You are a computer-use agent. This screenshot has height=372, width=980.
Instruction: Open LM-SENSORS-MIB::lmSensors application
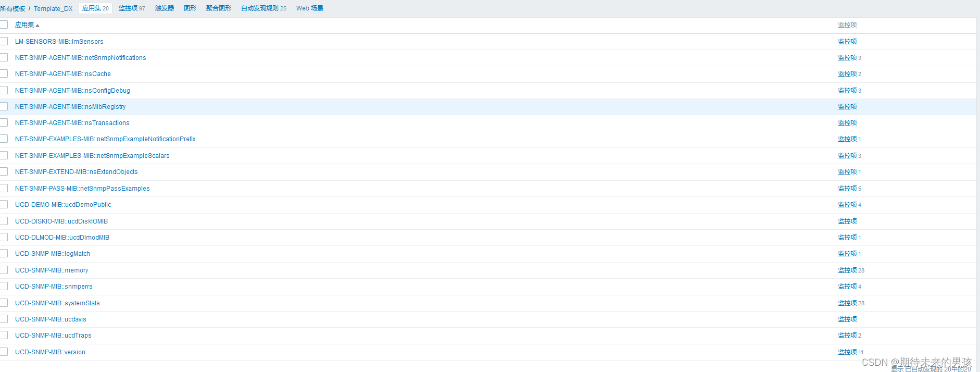[x=59, y=42]
